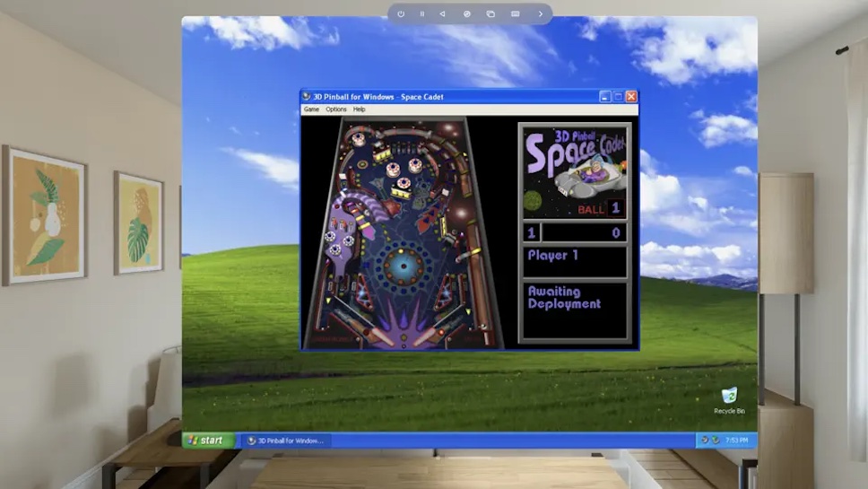Open the keyboard icon in top toolbar
The width and height of the screenshot is (868, 489).
[515, 14]
